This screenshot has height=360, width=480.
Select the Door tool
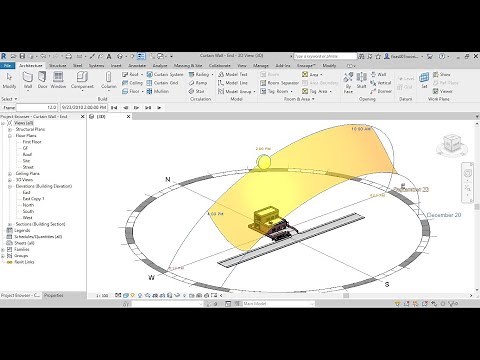pos(42,80)
